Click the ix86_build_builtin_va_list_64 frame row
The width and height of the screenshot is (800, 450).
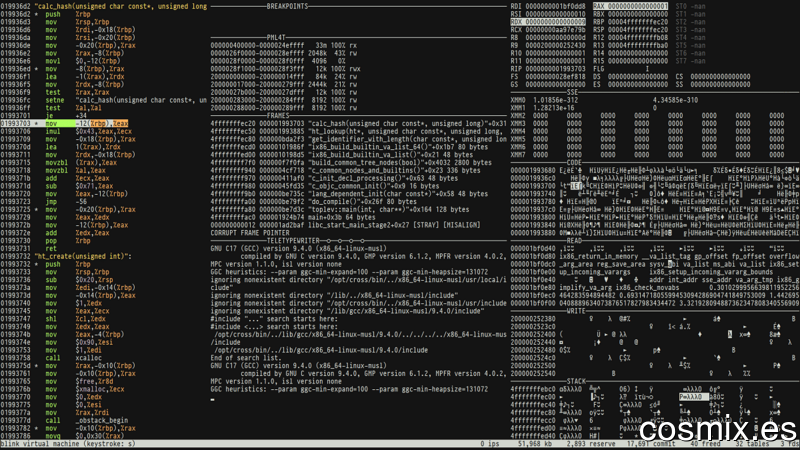[x=349, y=147]
